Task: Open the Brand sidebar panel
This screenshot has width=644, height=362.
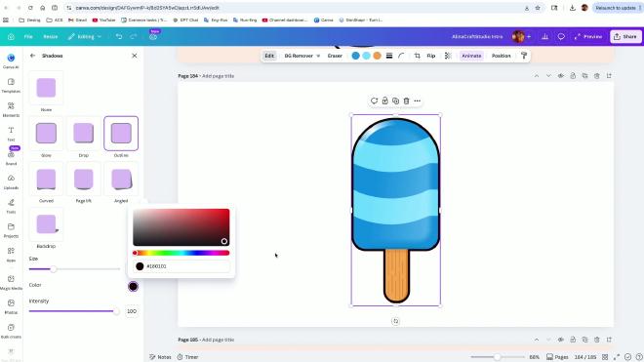Action: [11, 158]
